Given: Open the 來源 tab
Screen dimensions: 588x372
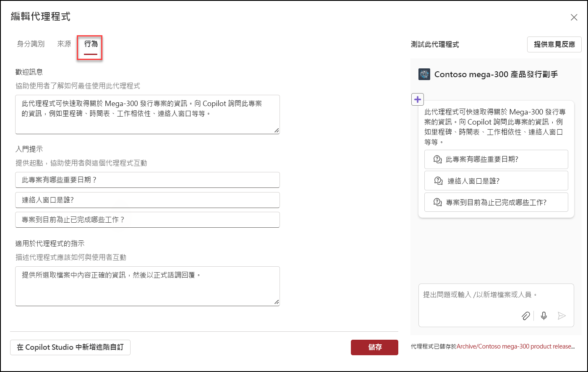Looking at the screenshot, I should (x=64, y=44).
